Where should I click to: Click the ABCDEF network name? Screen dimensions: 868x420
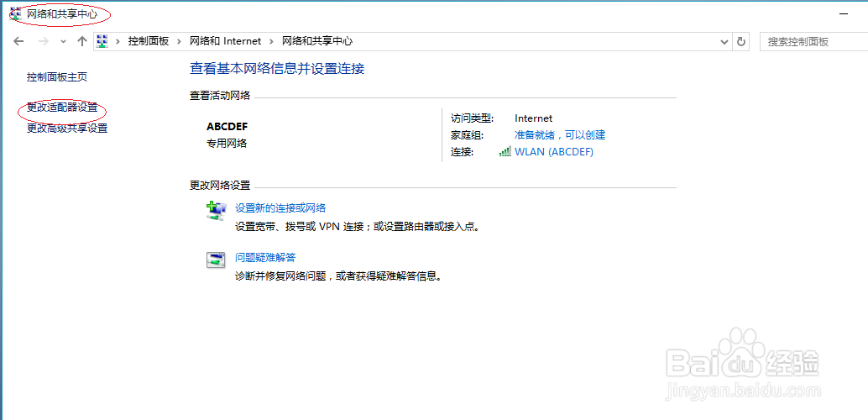point(227,126)
